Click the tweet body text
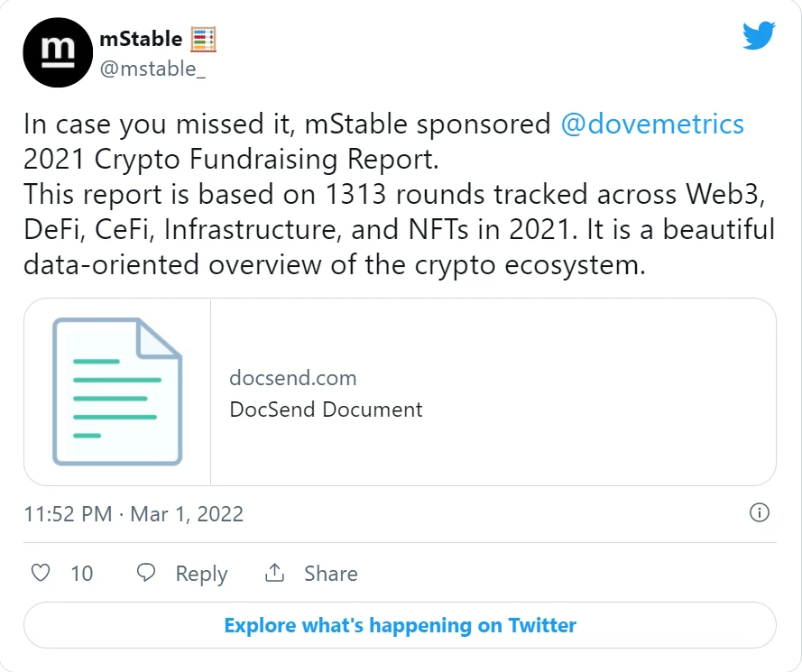Image resolution: width=802 pixels, height=672 pixels. tap(400, 194)
